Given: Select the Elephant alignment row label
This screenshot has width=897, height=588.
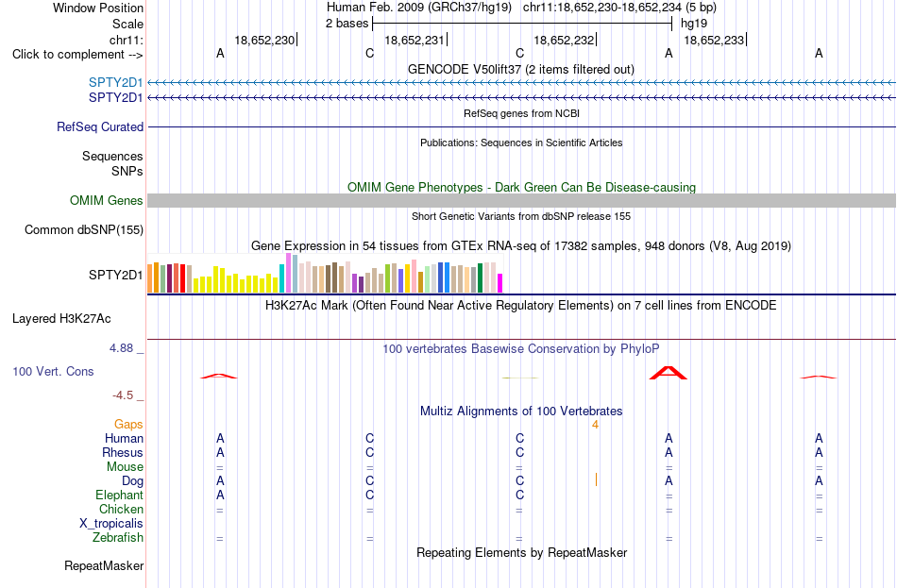Looking at the screenshot, I should (120, 496).
